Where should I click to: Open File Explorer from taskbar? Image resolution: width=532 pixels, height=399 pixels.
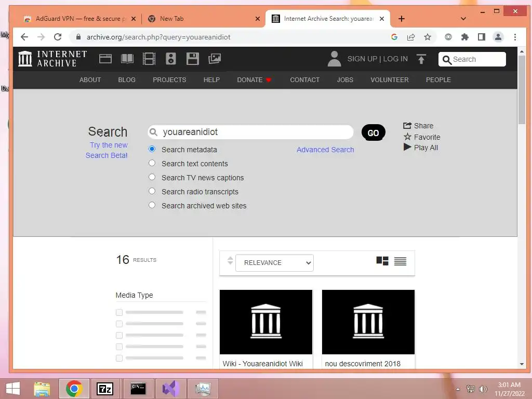point(42,389)
